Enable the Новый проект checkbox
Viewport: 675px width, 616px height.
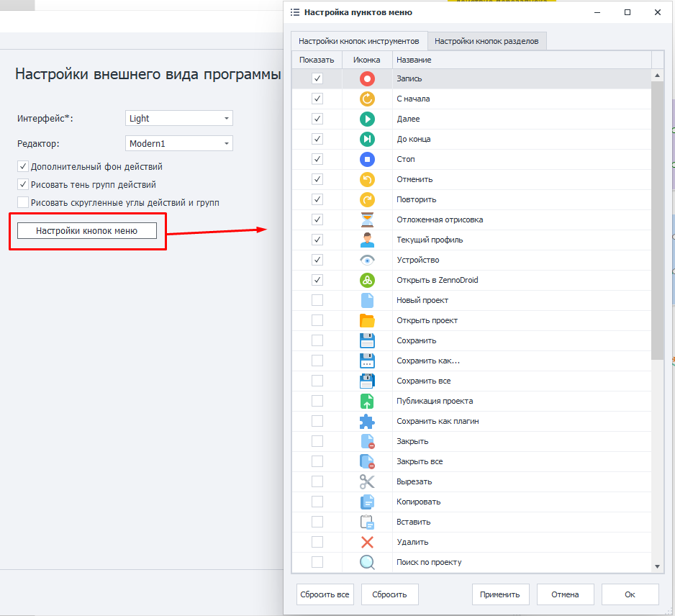[317, 300]
